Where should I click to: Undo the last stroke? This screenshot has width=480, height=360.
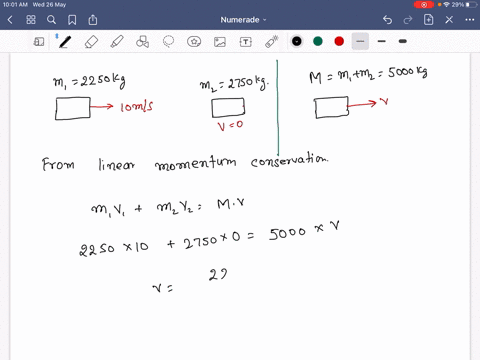click(x=387, y=20)
